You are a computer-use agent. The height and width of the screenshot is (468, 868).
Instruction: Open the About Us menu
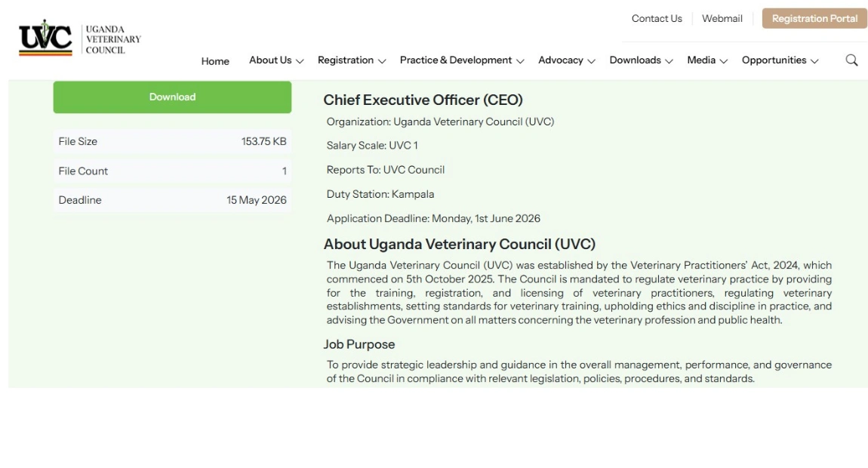coord(270,60)
